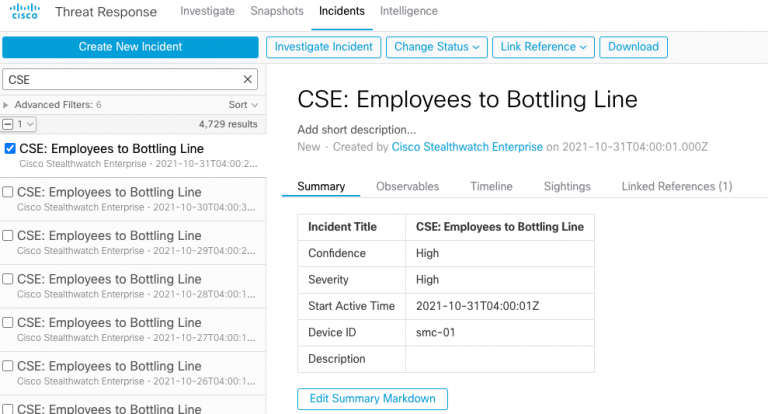The height and width of the screenshot is (414, 768).
Task: Switch to the Observables tab
Action: click(x=408, y=187)
